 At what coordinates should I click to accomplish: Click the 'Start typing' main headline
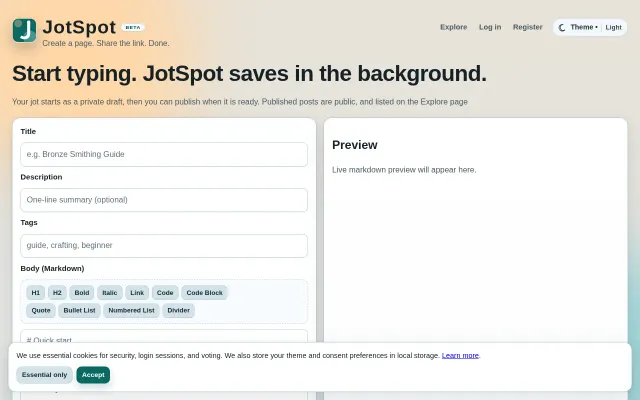tap(249, 74)
